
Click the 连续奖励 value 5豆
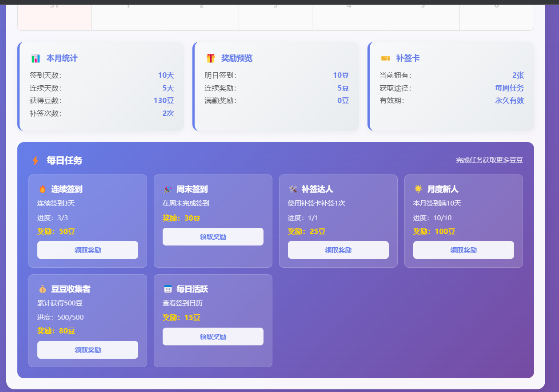point(343,88)
